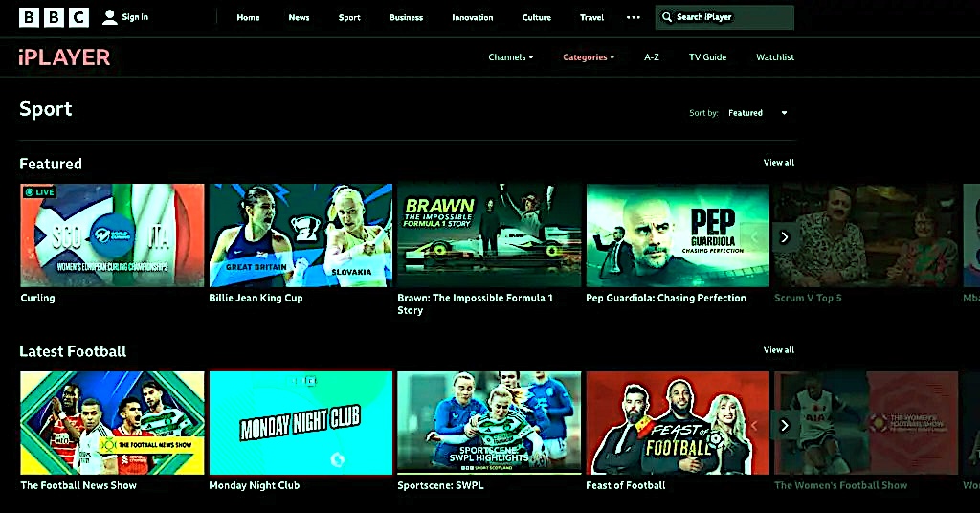View all Latest Football programmes

tap(779, 350)
